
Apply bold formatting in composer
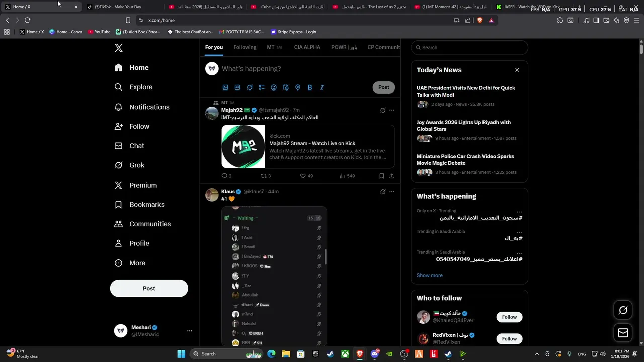pos(310,87)
